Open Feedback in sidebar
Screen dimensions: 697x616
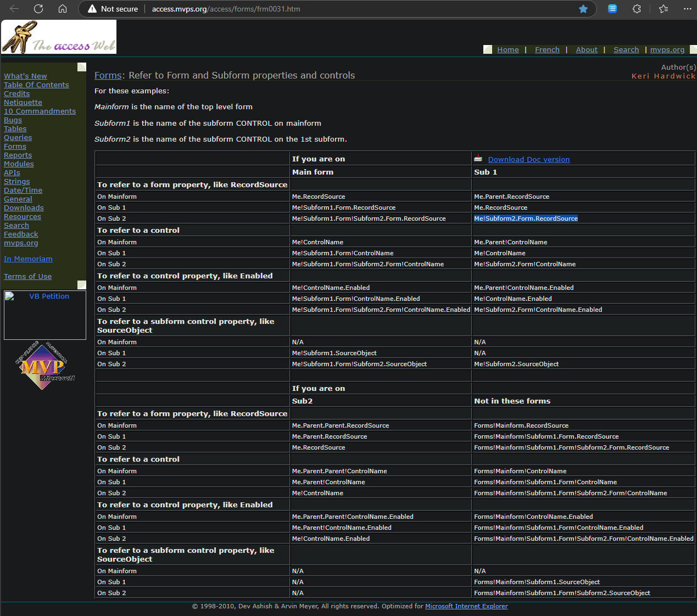[21, 234]
